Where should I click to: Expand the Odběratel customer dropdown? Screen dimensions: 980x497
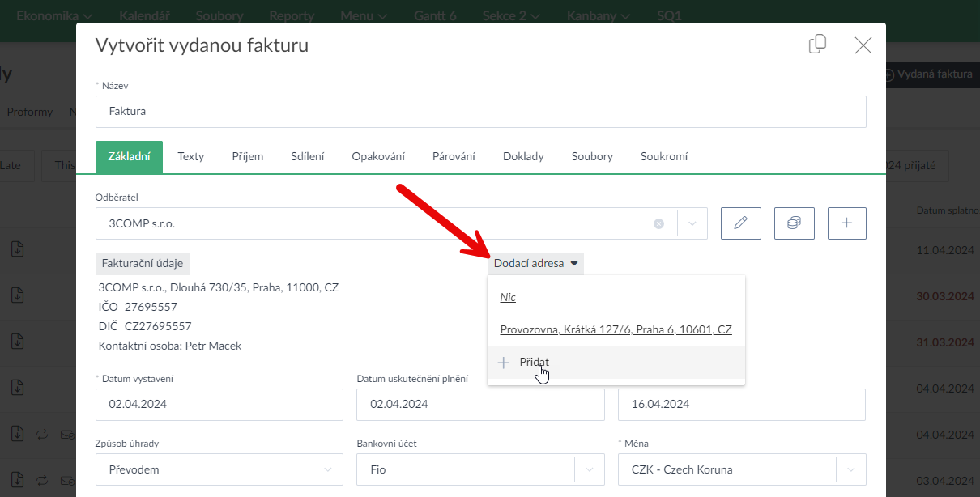click(692, 224)
